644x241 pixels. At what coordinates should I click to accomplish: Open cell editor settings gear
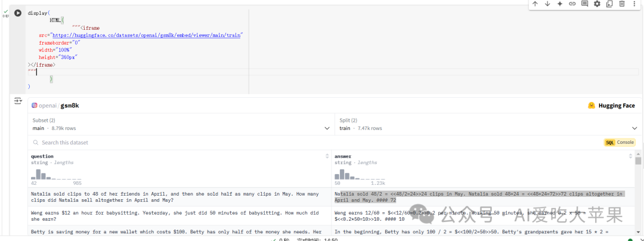tap(597, 4)
